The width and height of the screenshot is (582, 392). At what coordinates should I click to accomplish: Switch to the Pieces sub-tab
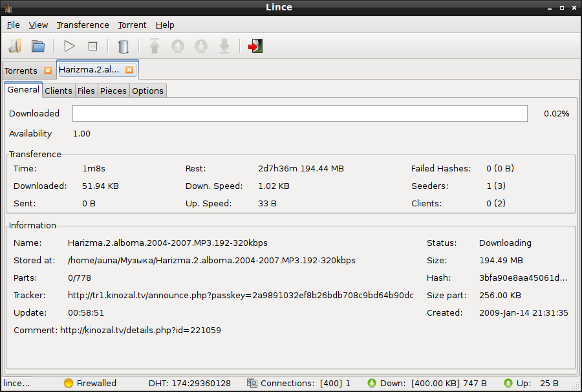(113, 91)
